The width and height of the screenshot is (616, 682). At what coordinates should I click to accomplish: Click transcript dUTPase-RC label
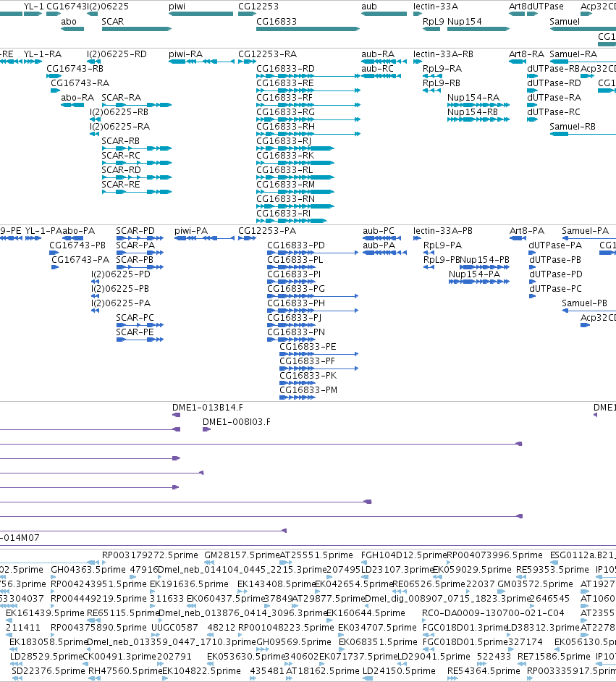[x=554, y=112]
